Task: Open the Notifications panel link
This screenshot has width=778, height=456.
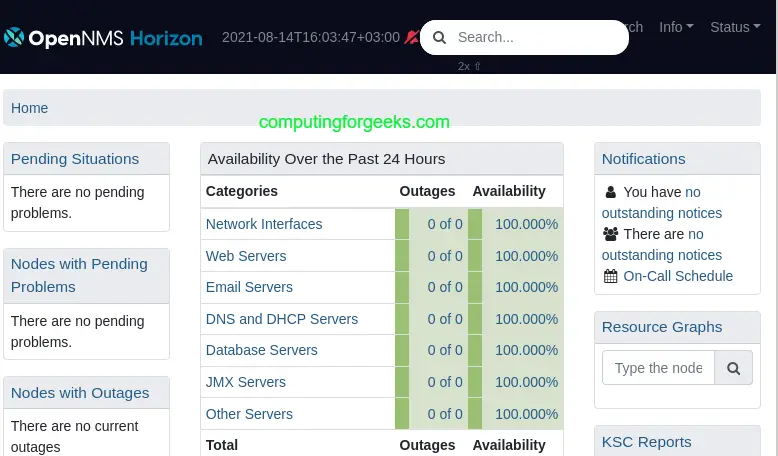Action: click(644, 159)
